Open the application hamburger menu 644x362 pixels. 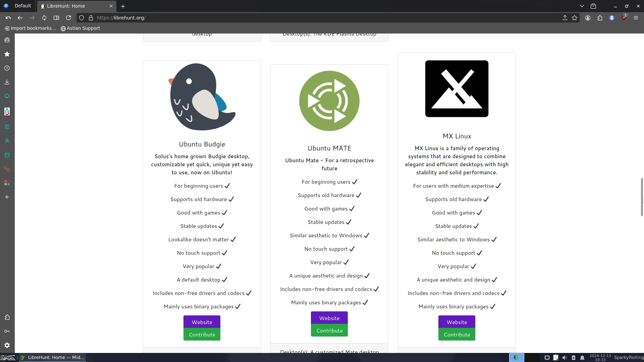click(x=636, y=18)
